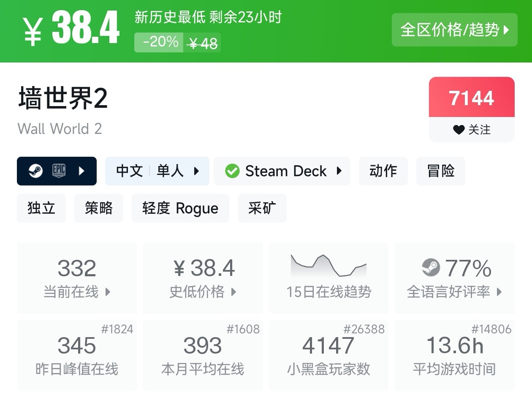
Task: Click the heart icon to follow
Action: (459, 130)
